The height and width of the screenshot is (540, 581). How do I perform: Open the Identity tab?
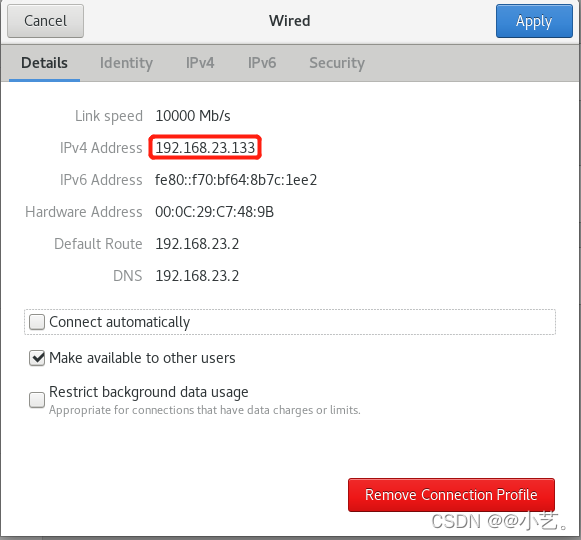126,63
